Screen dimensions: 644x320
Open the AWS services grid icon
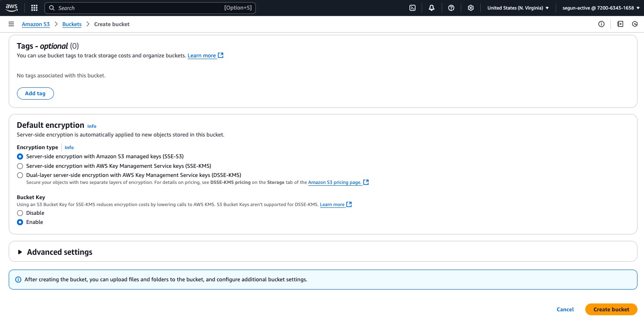(34, 8)
